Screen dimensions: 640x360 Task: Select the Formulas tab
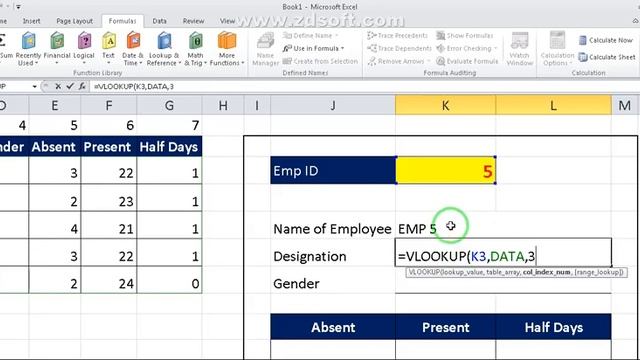122,21
